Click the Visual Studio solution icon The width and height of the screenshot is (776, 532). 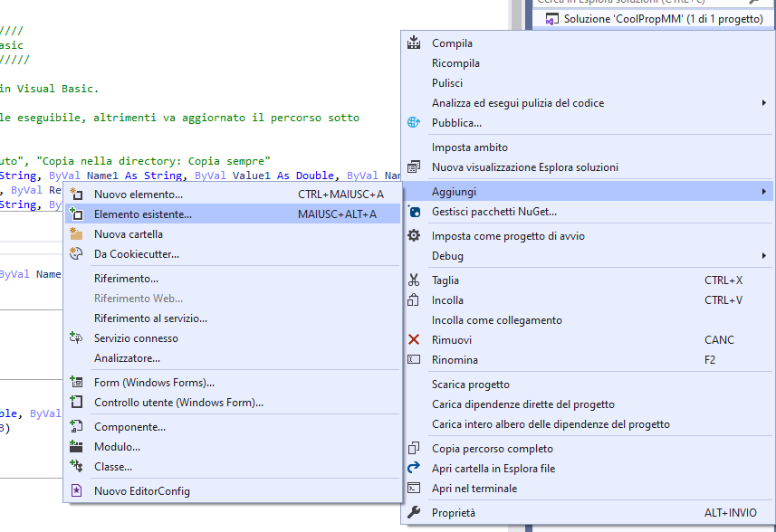pyautogui.click(x=551, y=19)
